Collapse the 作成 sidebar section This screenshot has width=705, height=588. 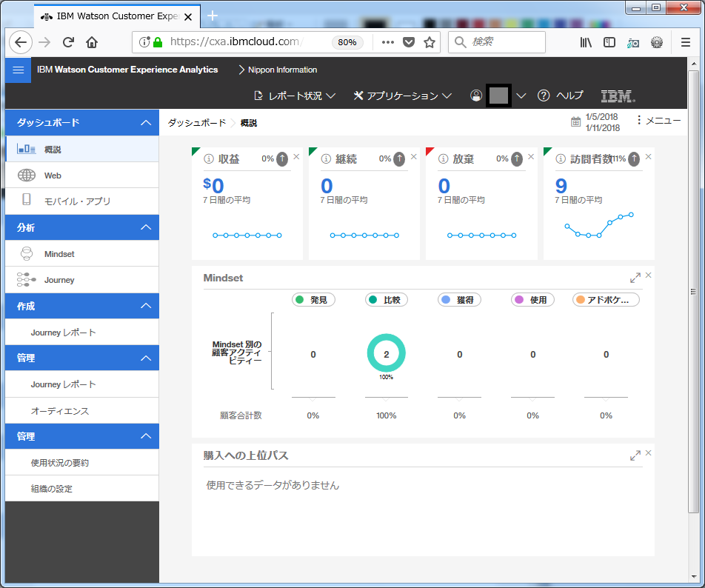146,306
